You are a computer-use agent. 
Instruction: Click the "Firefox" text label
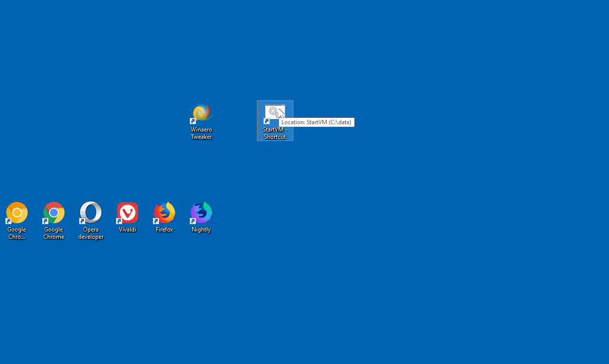tap(165, 230)
